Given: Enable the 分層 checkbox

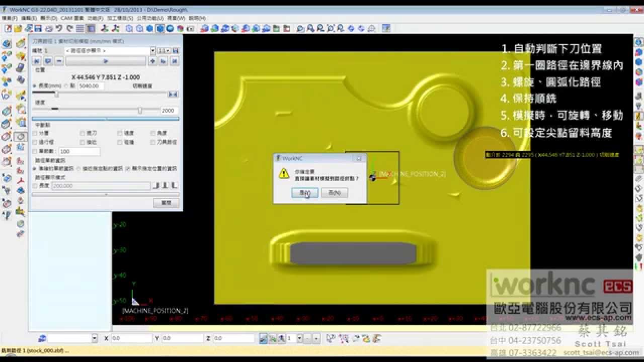Looking at the screenshot, I should (35, 133).
